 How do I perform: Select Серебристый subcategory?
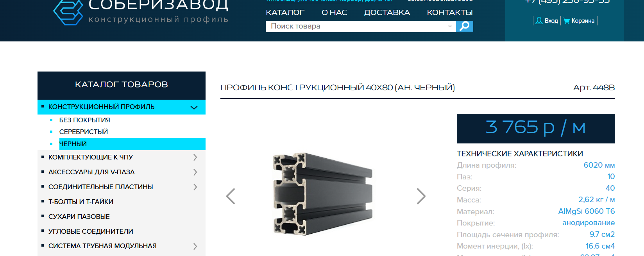coord(83,132)
